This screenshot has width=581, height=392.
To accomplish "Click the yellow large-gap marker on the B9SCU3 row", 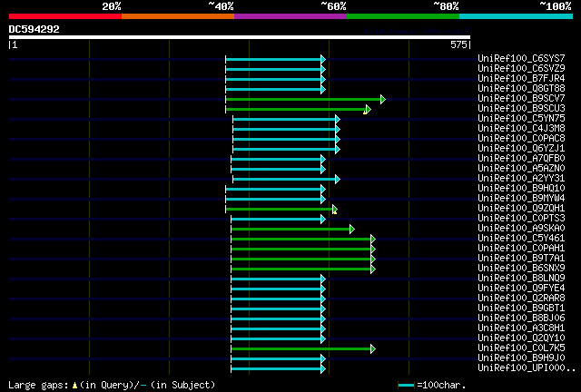I will point(365,112).
